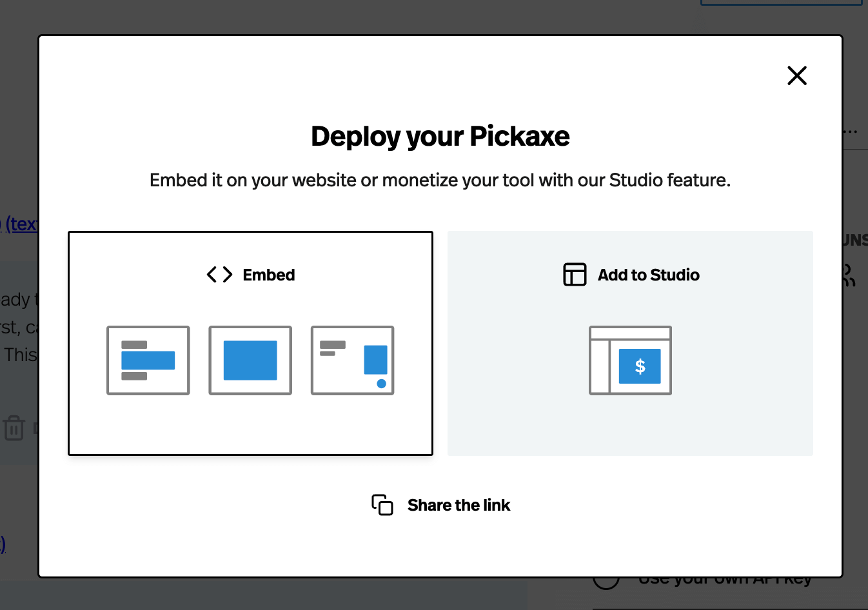Select the inline embed layout thumbnail
This screenshot has height=610, width=868.
pyautogui.click(x=148, y=360)
